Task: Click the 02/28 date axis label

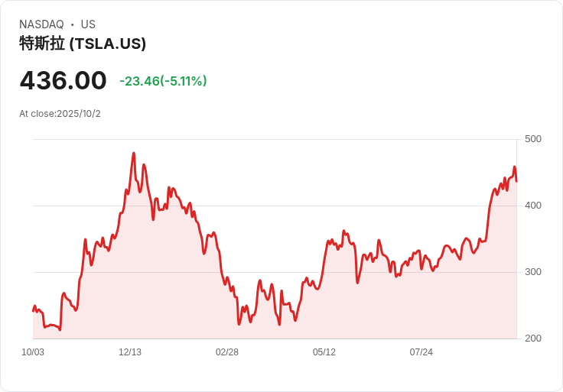Action: pos(227,352)
